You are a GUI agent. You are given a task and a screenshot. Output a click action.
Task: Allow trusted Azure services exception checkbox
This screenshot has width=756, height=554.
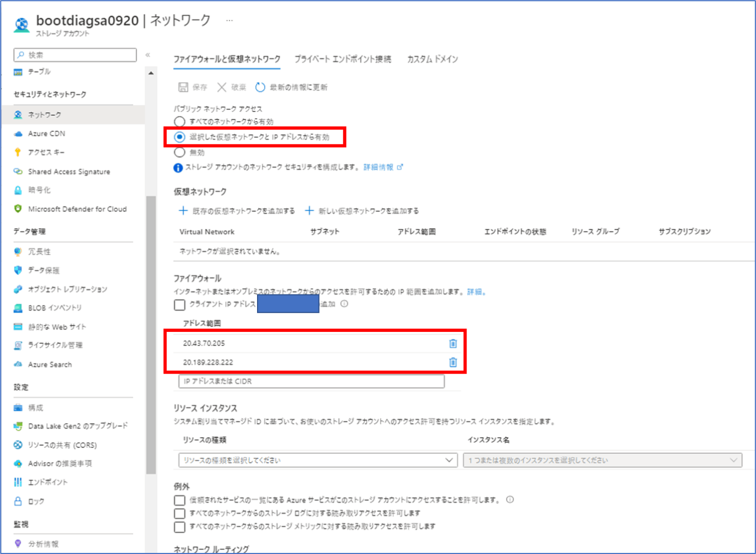180,500
